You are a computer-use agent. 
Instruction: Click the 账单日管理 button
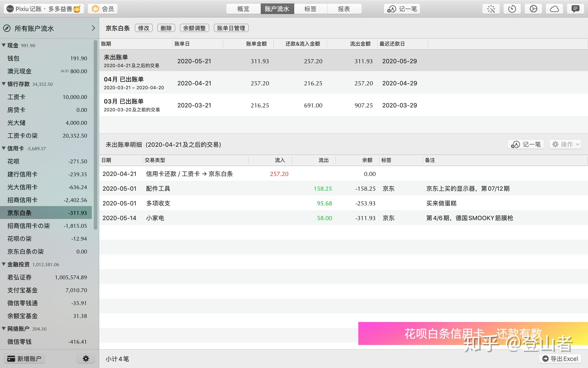coord(231,28)
